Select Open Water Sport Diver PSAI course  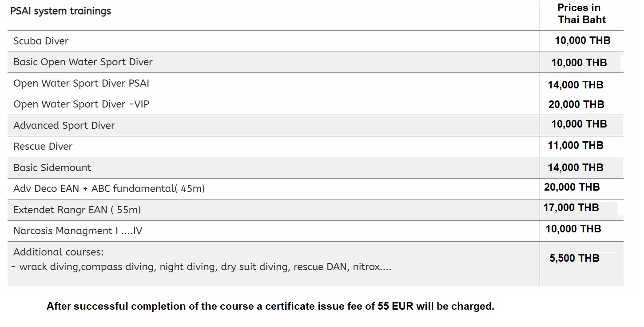(81, 84)
